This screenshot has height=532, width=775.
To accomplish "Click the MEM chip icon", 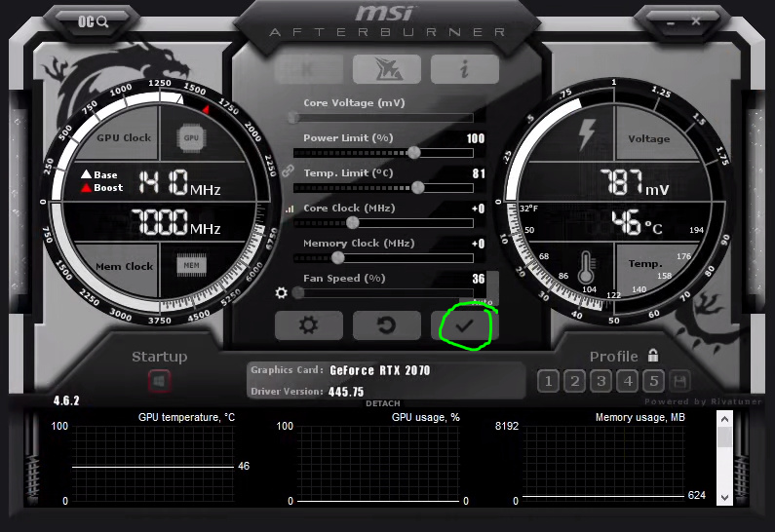I will (192, 265).
